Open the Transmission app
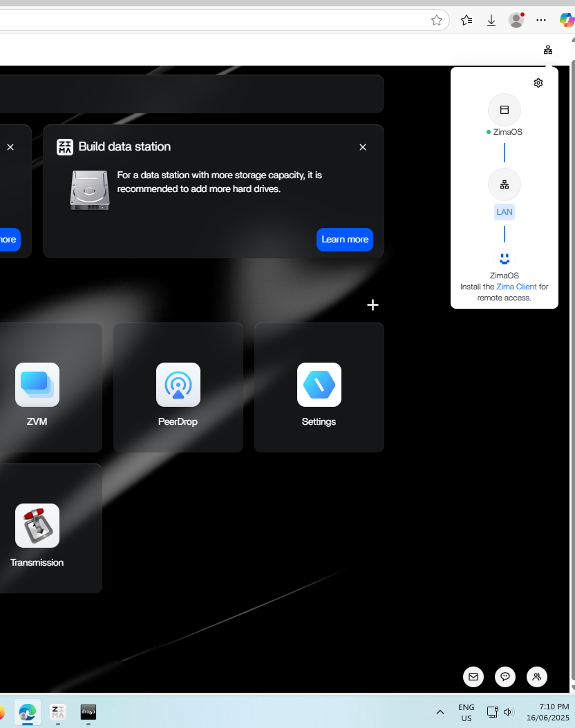575x728 pixels. pos(37,526)
